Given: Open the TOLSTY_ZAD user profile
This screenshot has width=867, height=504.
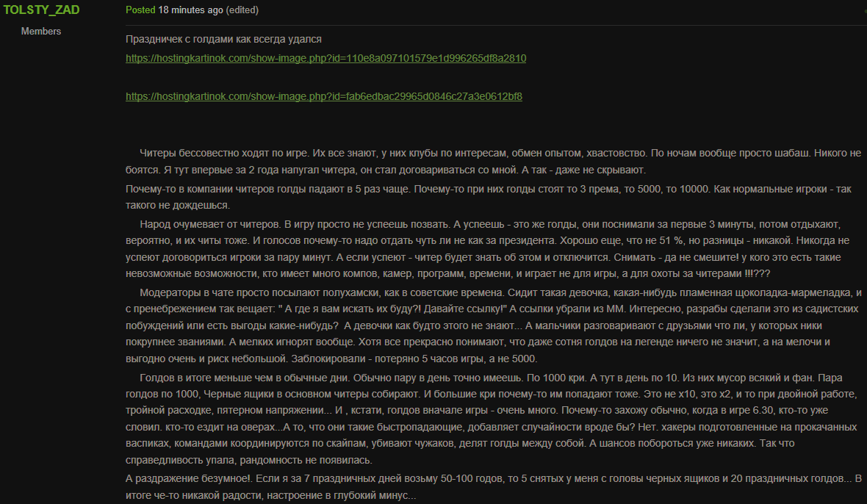Looking at the screenshot, I should [41, 10].
